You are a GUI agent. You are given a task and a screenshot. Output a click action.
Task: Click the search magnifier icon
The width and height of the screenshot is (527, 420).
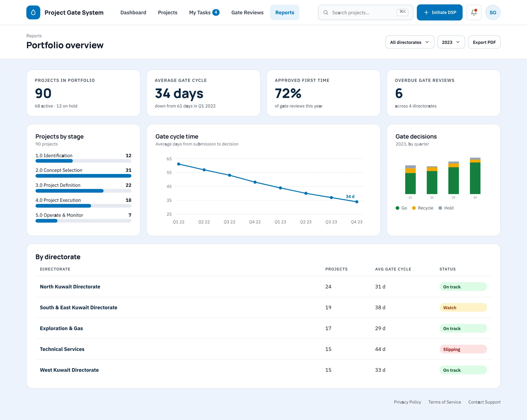326,13
